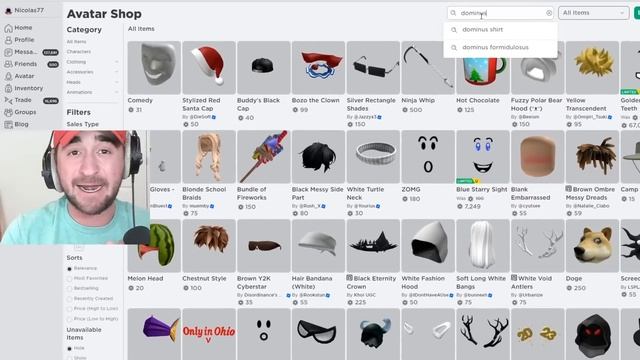Viewport: 640px width, 360px height.
Task: Sort by Recently Created
Action: coord(69,299)
